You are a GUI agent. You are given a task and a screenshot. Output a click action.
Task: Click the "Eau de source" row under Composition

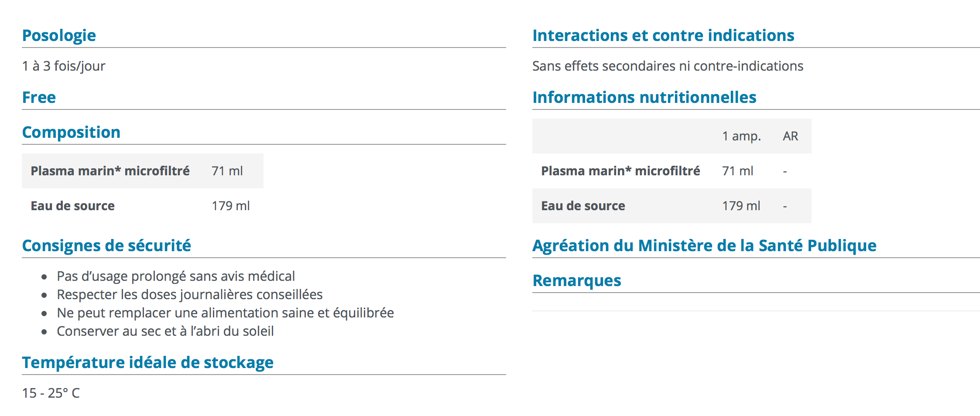[x=72, y=206]
